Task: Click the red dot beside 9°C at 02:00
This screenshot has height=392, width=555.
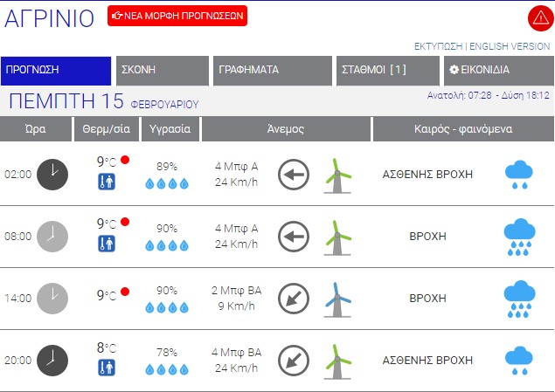Action: [125, 160]
